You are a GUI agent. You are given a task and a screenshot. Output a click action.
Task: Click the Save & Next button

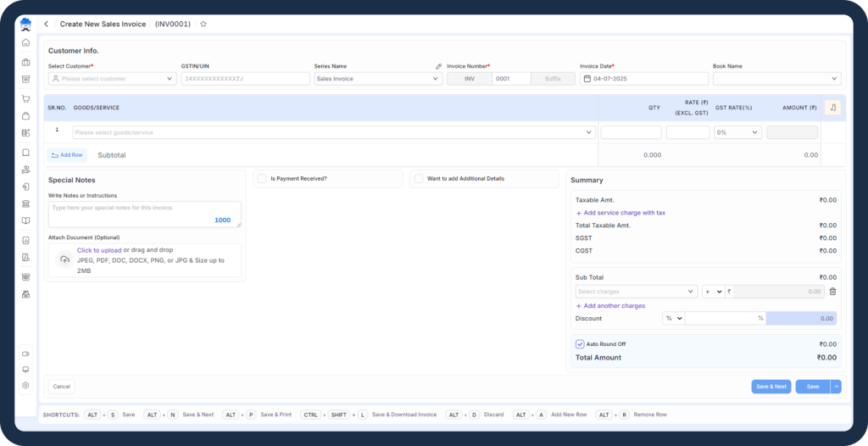click(771, 386)
